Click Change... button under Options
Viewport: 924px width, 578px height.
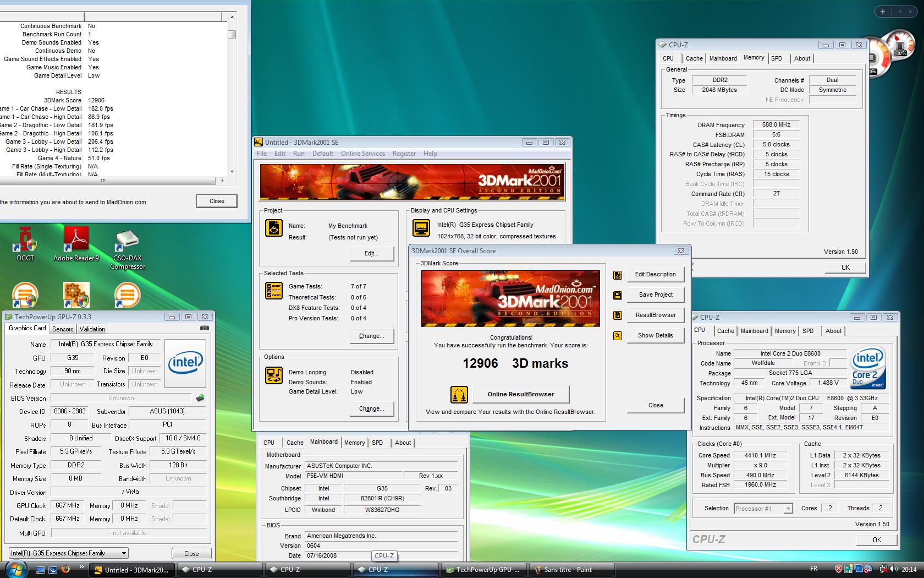(372, 408)
